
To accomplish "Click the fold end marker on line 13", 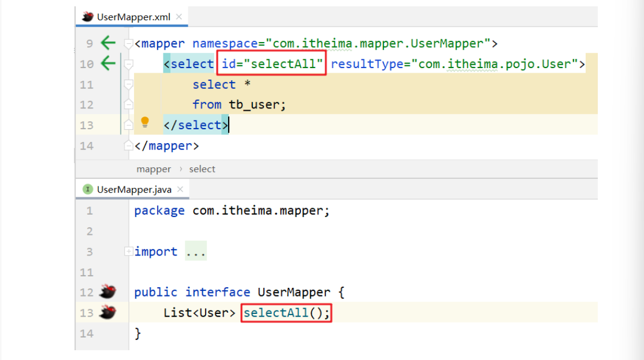I will pyautogui.click(x=129, y=125).
